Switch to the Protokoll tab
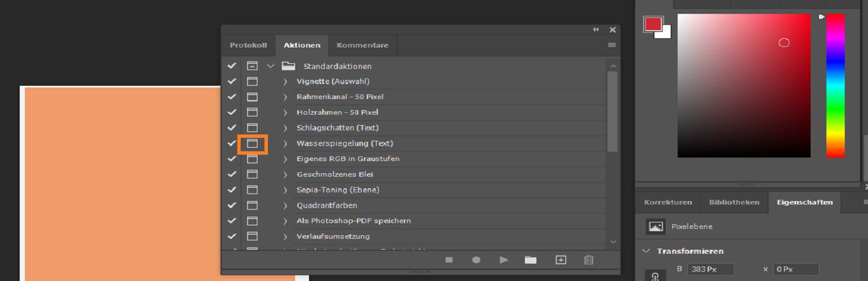 (x=248, y=45)
